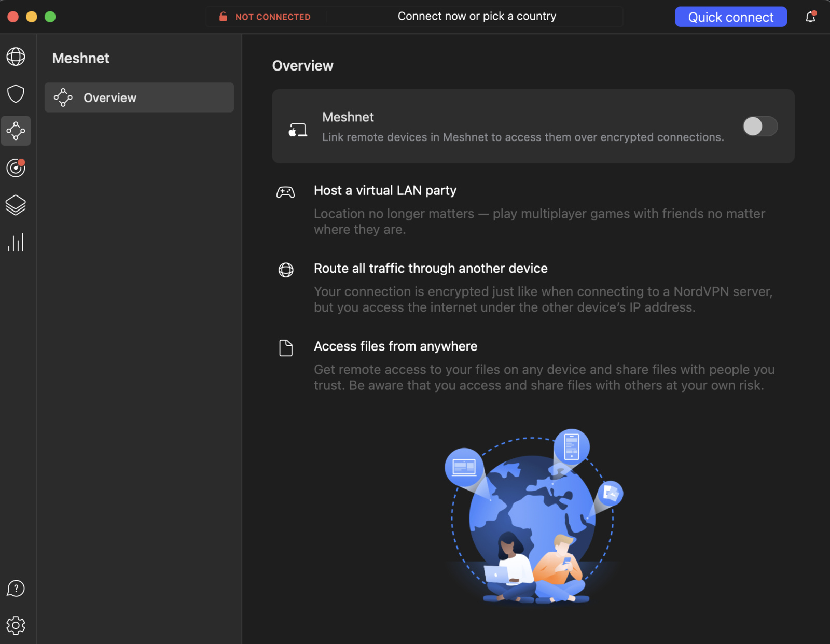Open support with the help chat icon
The image size is (830, 644).
[x=16, y=589]
